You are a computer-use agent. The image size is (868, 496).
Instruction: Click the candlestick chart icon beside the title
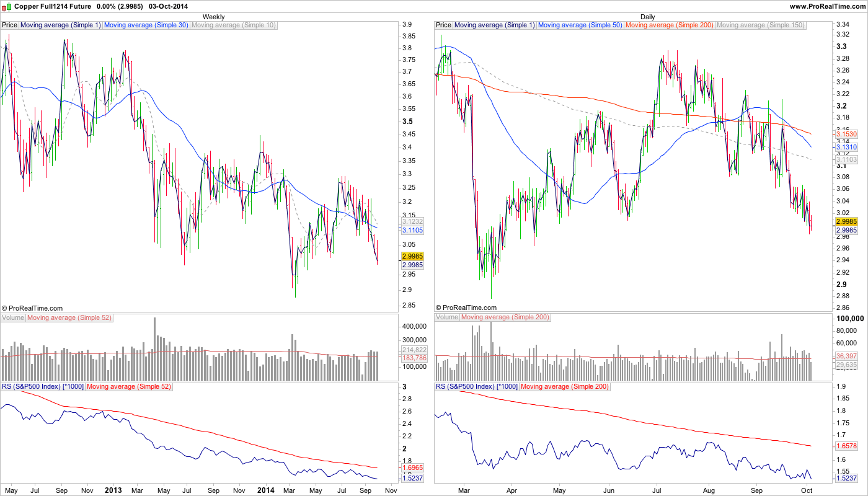pyautogui.click(x=7, y=6)
